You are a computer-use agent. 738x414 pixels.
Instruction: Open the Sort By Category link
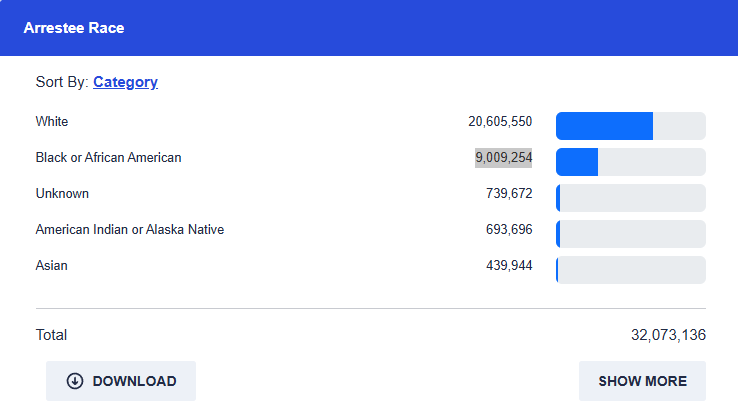click(125, 82)
